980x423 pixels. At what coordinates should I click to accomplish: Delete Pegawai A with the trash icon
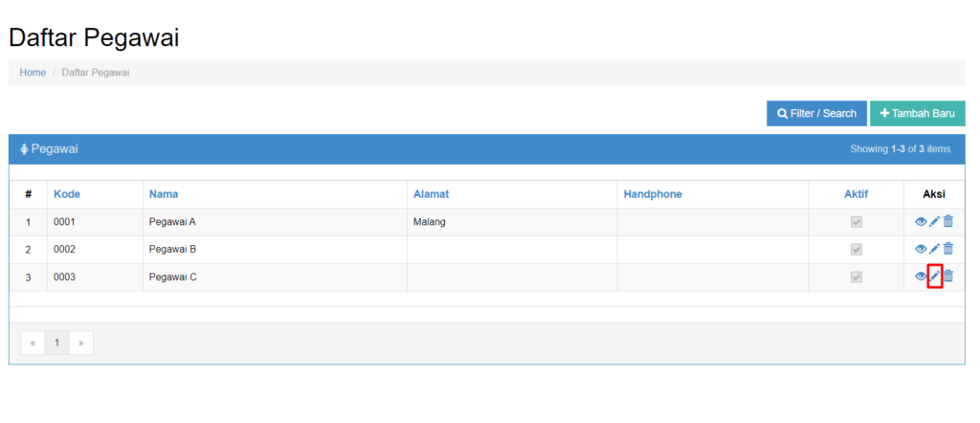pyautogui.click(x=948, y=222)
